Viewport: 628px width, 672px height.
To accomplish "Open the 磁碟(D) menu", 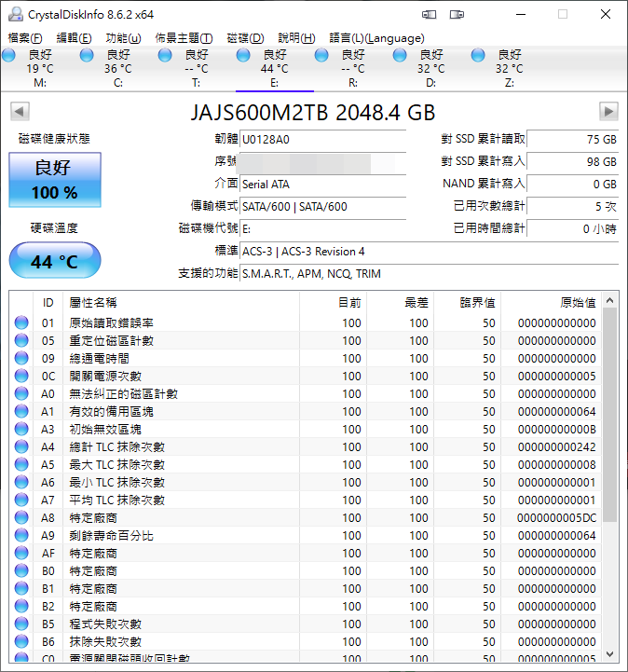I will click(245, 38).
